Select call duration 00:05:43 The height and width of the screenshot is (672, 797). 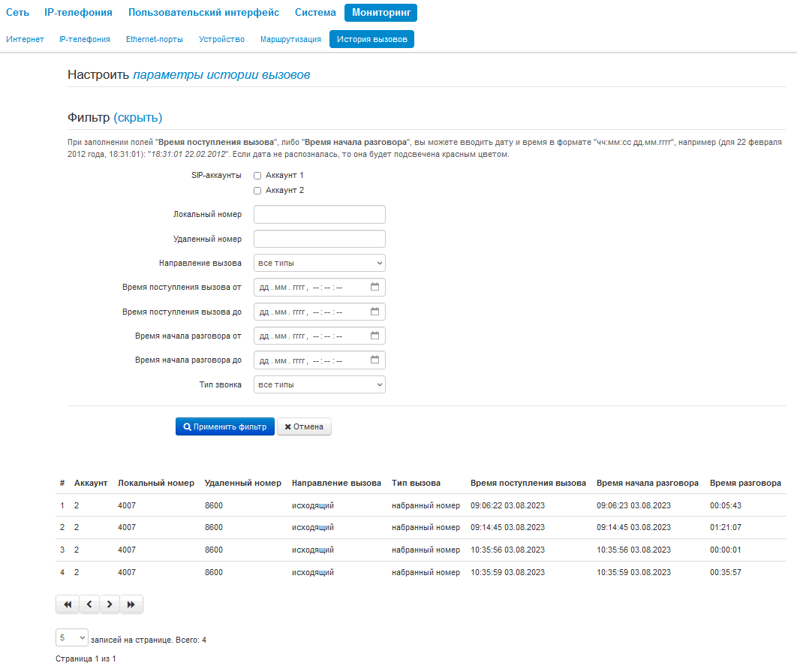(726, 505)
